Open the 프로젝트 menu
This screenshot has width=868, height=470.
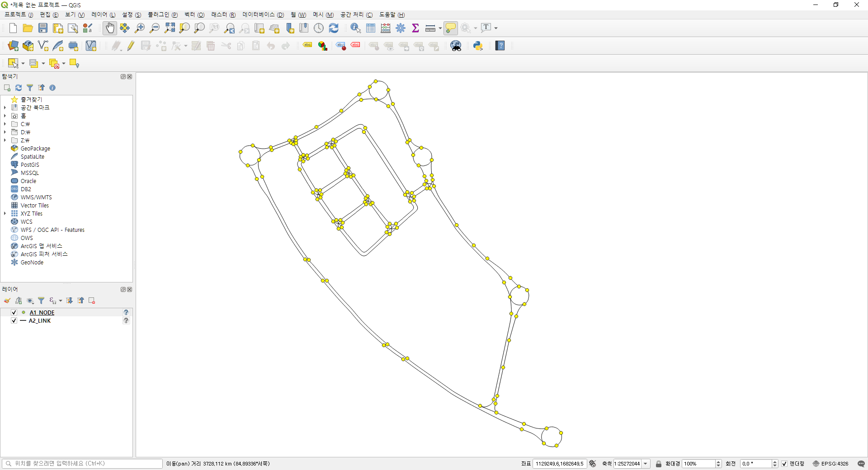(19, 15)
